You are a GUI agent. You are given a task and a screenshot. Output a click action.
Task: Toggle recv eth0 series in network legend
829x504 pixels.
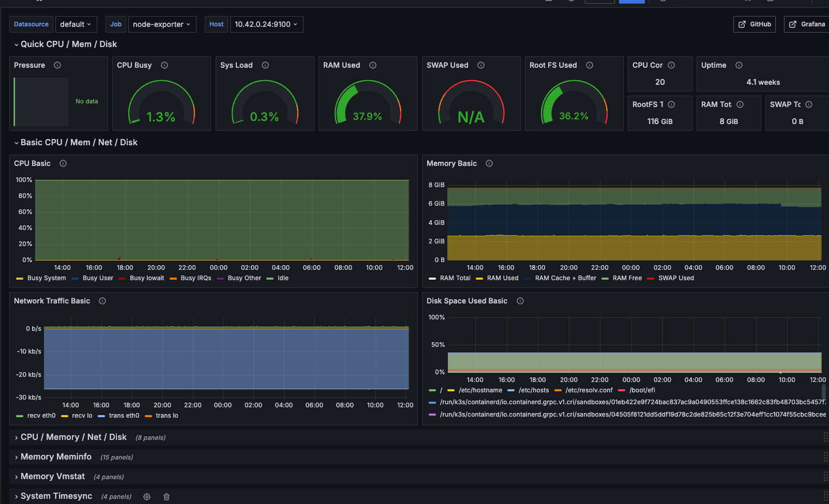click(41, 416)
